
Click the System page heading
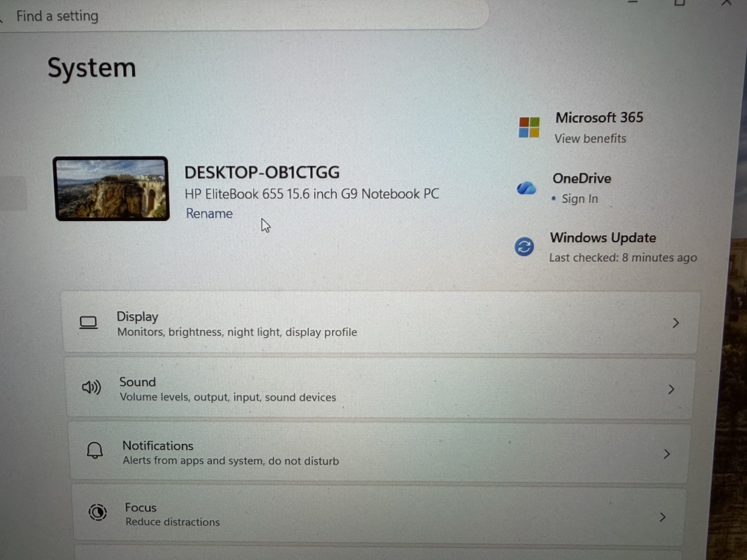[92, 68]
